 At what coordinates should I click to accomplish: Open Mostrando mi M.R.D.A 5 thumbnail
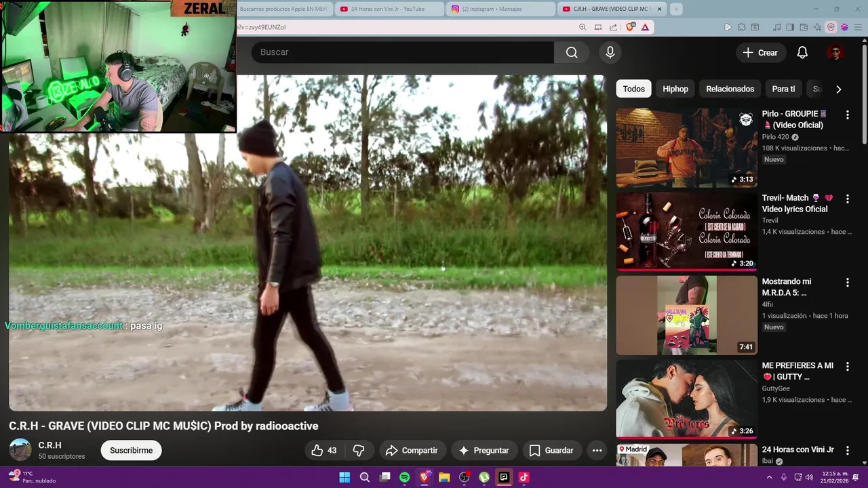[x=686, y=315]
